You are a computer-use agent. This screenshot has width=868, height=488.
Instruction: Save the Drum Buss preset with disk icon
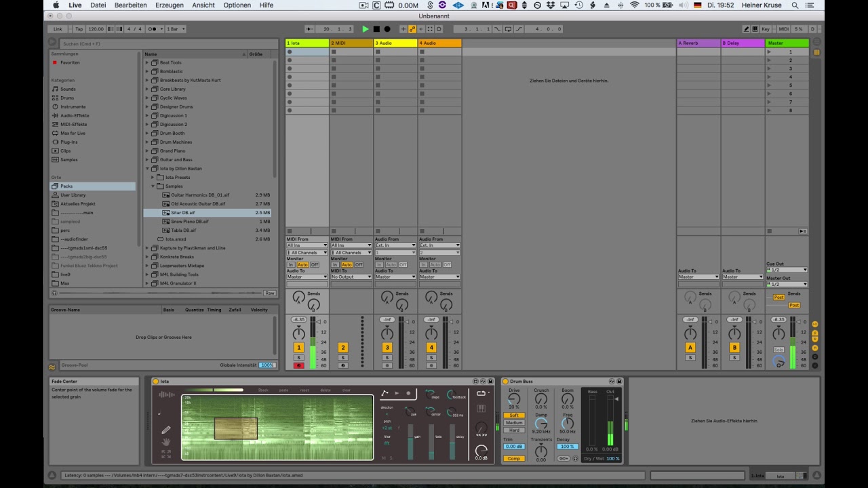619,382
